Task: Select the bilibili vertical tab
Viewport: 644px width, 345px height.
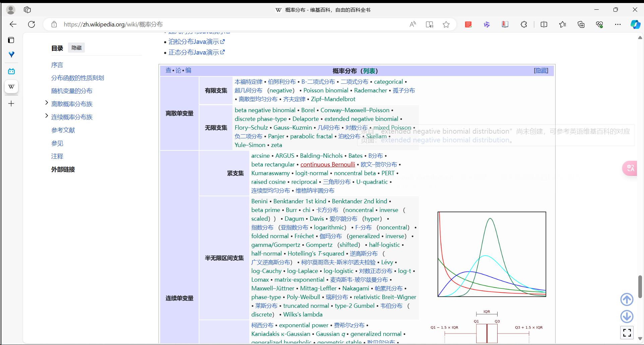Action: tap(11, 71)
